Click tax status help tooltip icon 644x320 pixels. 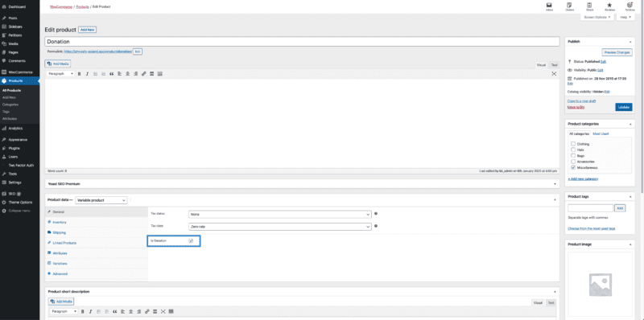coord(376,214)
